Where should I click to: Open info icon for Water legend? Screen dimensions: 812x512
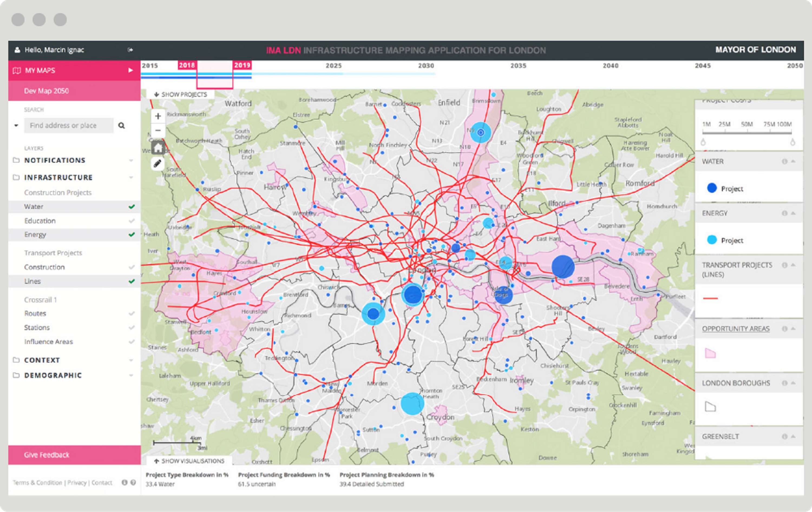tap(785, 162)
